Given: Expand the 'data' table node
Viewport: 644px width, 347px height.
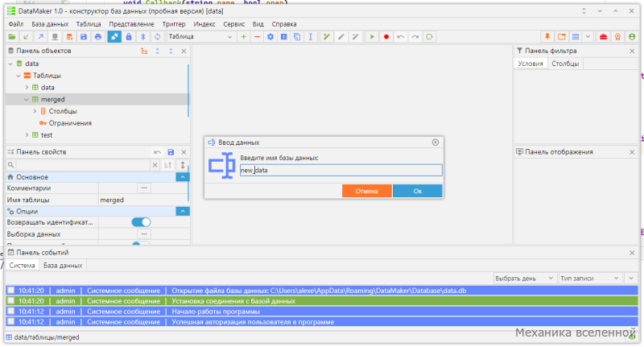Looking at the screenshot, I should pos(27,88).
